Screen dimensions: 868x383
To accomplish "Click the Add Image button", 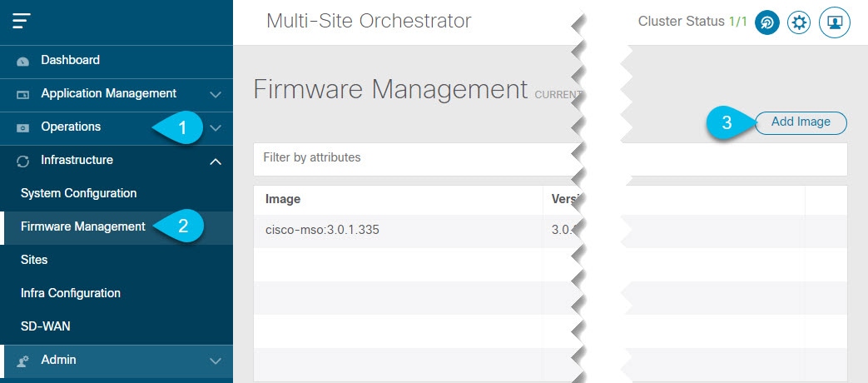I will (x=801, y=123).
